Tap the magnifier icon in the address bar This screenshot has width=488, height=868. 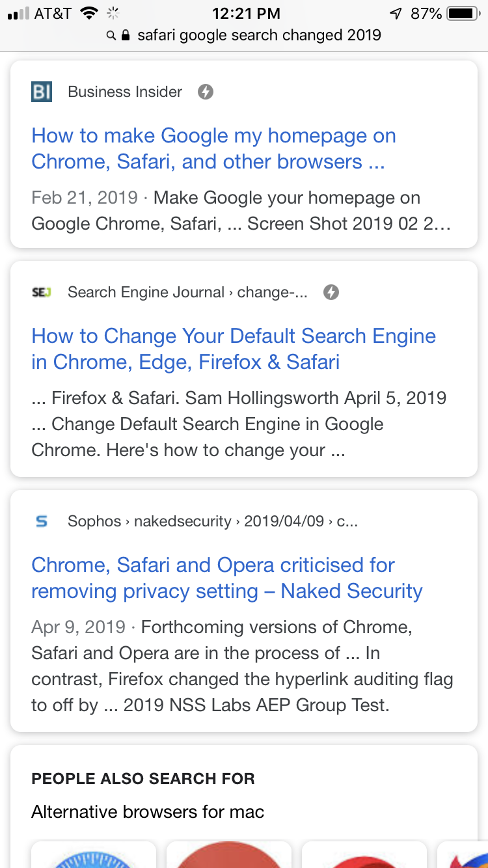tap(112, 35)
